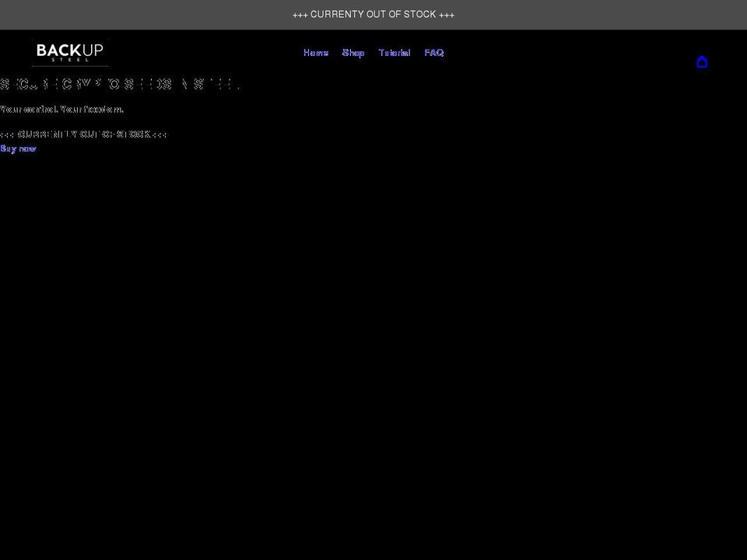
Task: Select the Your control. Your freedom. tagline
Action: tap(62, 109)
